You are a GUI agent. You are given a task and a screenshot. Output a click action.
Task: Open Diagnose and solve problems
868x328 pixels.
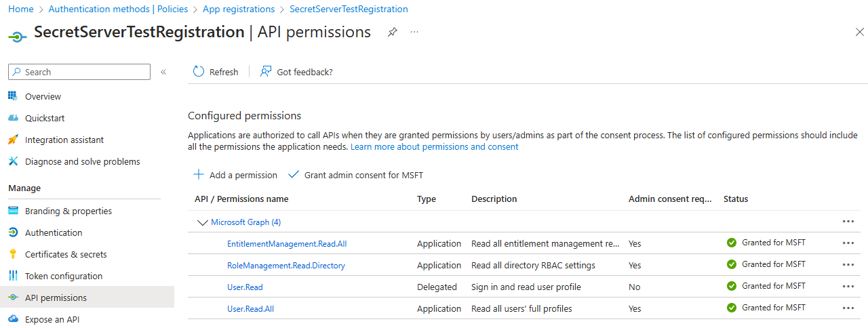click(82, 161)
